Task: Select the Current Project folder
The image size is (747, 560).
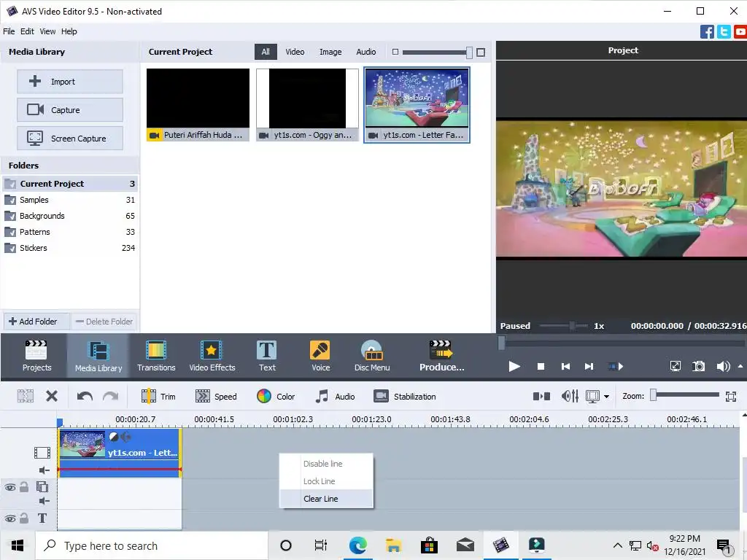Action: tap(69, 184)
